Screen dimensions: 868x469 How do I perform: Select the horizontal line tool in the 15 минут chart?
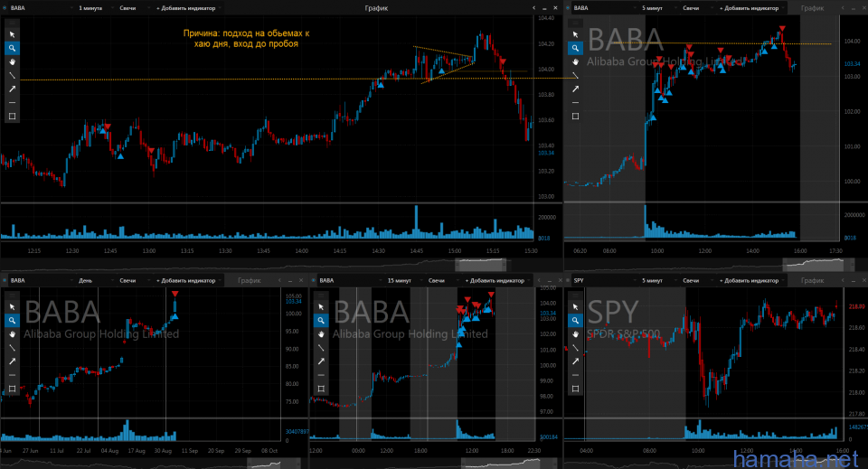pyautogui.click(x=321, y=375)
